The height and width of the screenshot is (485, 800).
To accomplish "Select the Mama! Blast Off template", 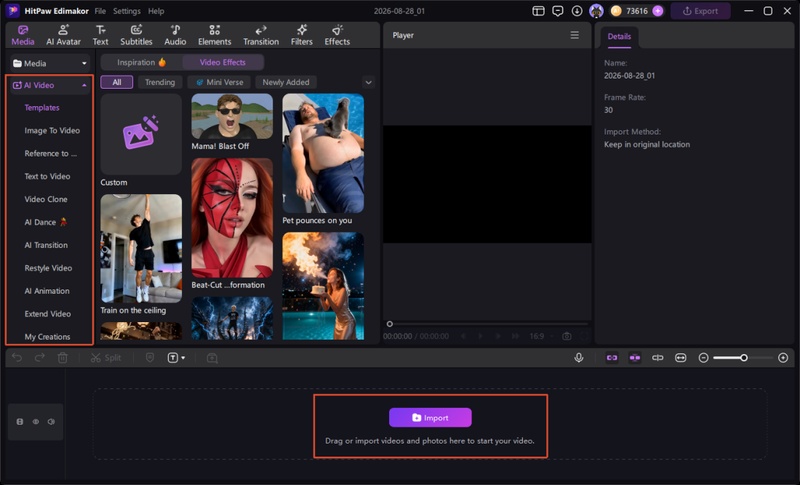I will tap(232, 116).
